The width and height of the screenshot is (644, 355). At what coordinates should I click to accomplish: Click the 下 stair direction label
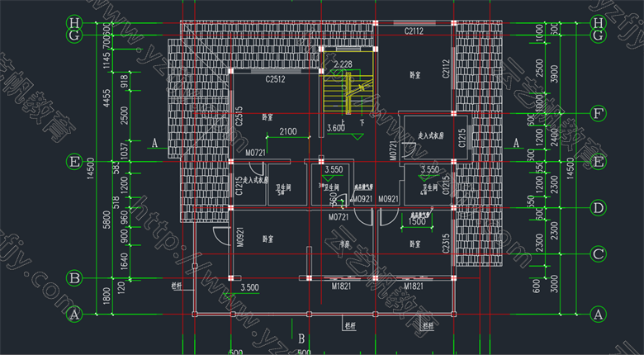tap(362, 122)
